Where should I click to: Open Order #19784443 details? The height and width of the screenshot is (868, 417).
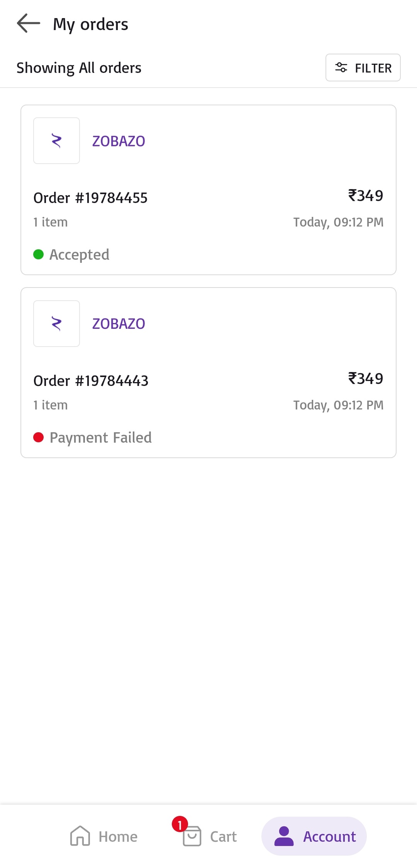(91, 381)
